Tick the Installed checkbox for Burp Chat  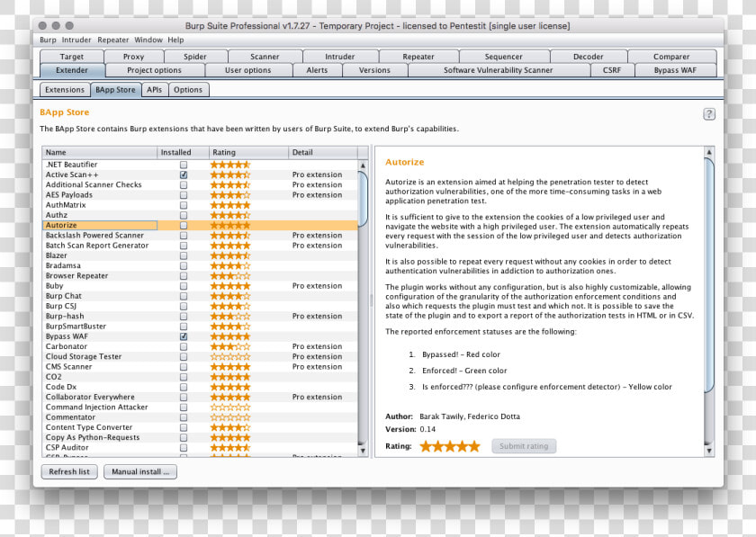tap(184, 296)
